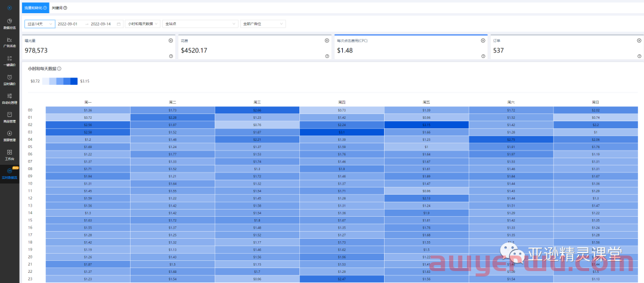Click $2.47 cell in 周四 row 23
644x283 pixels.
tap(342, 279)
